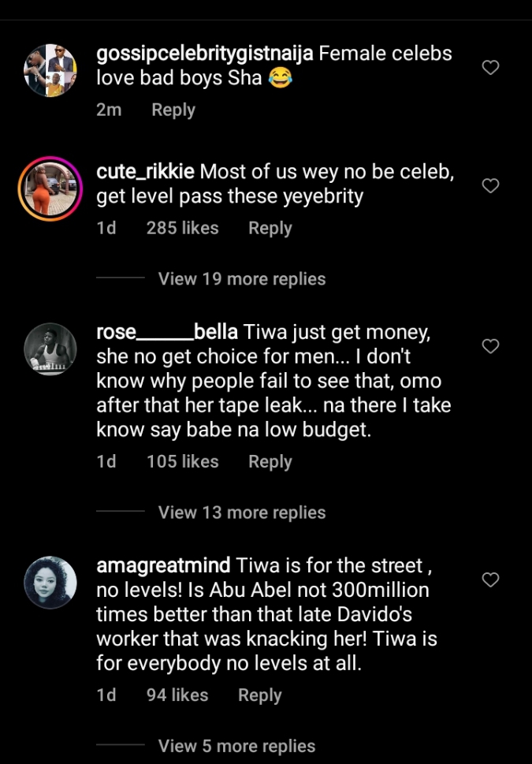The width and height of the screenshot is (532, 764).
Task: Open cute_rikkie's story avatar
Action: pyautogui.click(x=50, y=189)
